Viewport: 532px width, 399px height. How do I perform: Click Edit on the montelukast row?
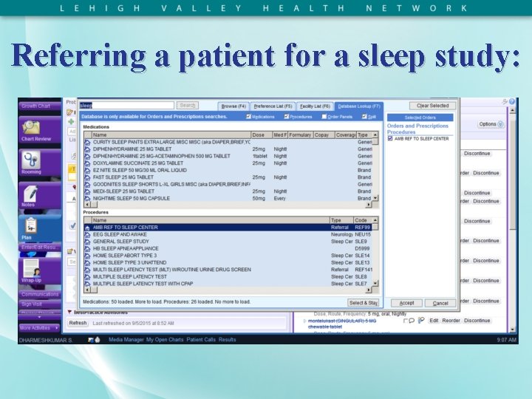pos(434,321)
